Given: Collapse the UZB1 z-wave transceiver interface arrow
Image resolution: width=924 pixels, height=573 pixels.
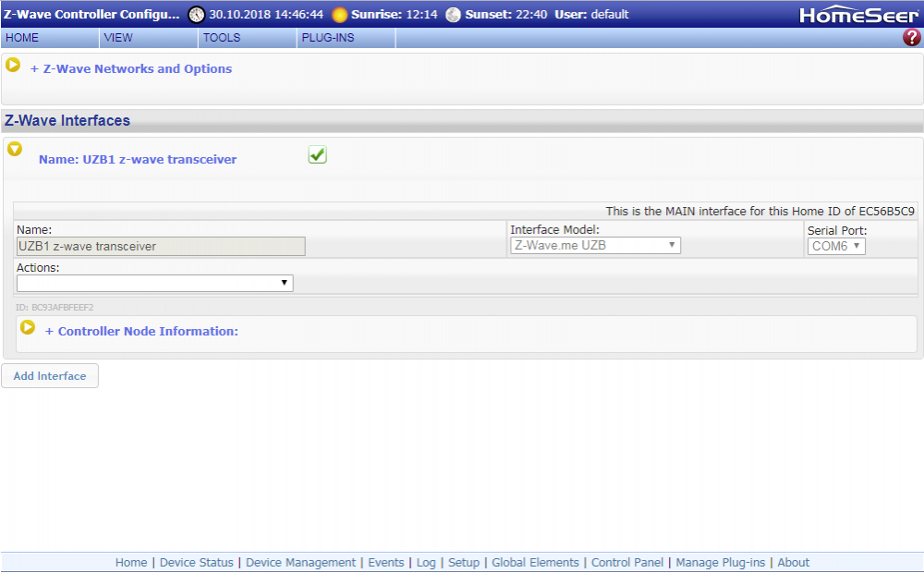Looking at the screenshot, I should point(15,149).
